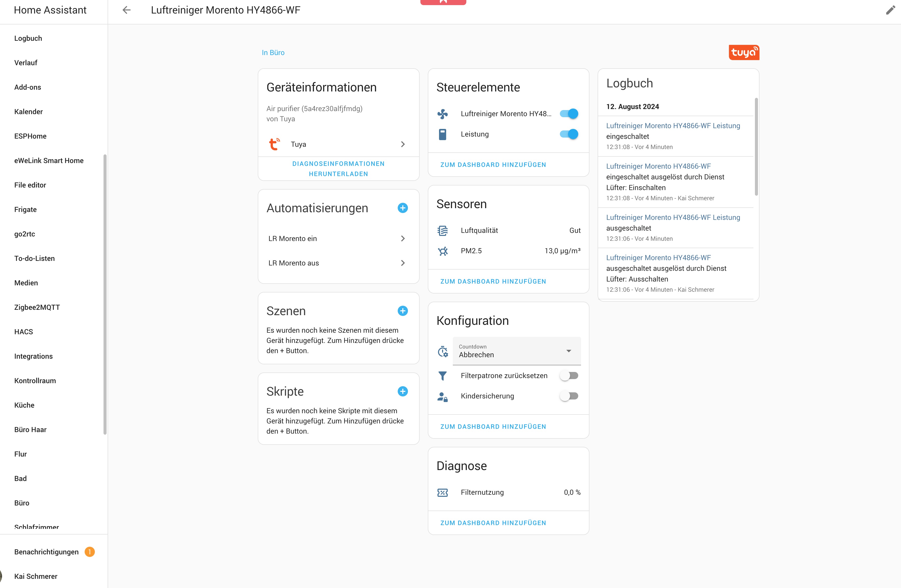Open Benachrichtigungen in the sidebar

tap(47, 552)
